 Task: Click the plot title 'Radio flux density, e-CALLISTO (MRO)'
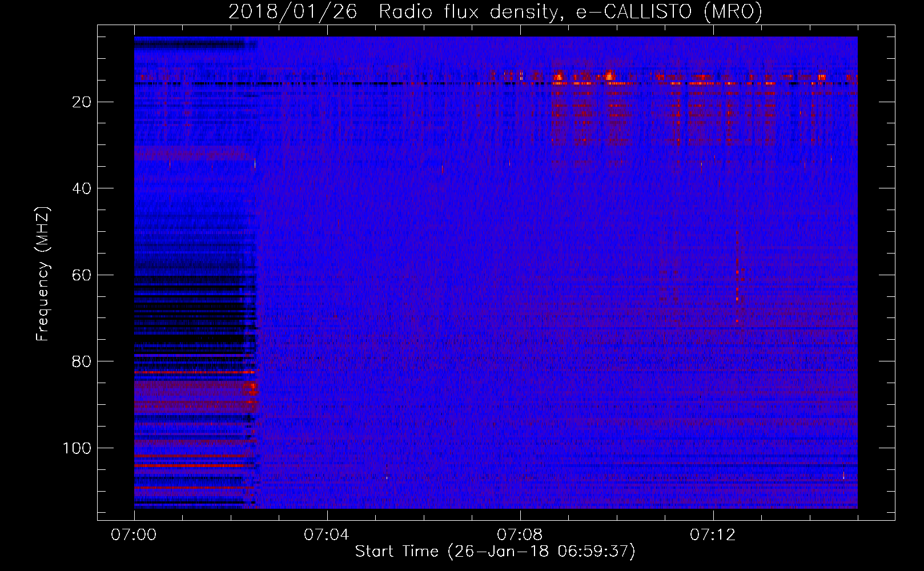point(571,11)
